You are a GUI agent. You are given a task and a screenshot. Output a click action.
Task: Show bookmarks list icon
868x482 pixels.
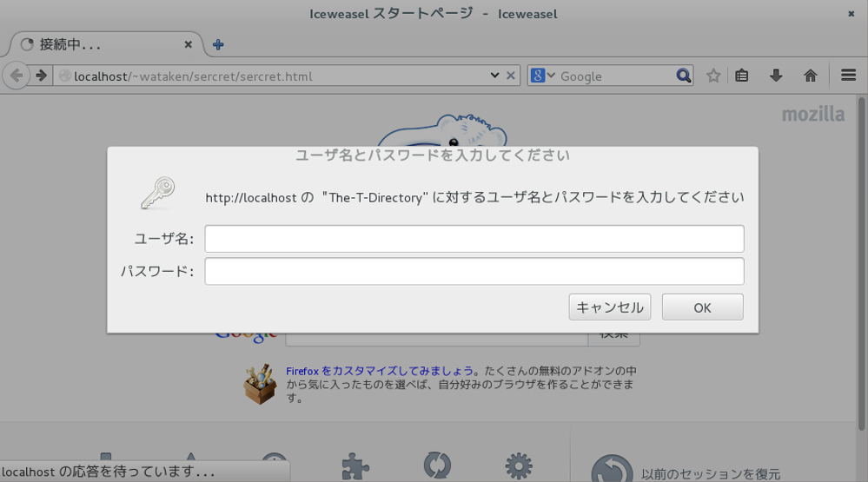(x=742, y=76)
